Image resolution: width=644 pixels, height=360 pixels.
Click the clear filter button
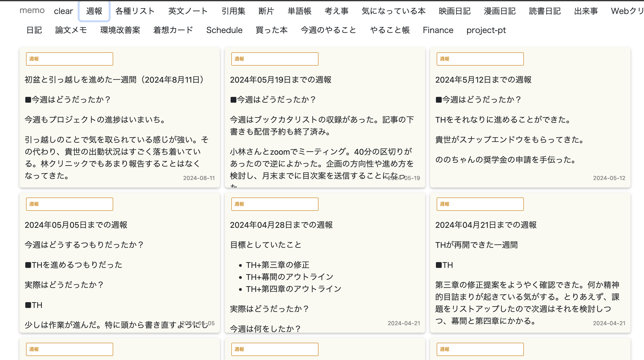63,11
